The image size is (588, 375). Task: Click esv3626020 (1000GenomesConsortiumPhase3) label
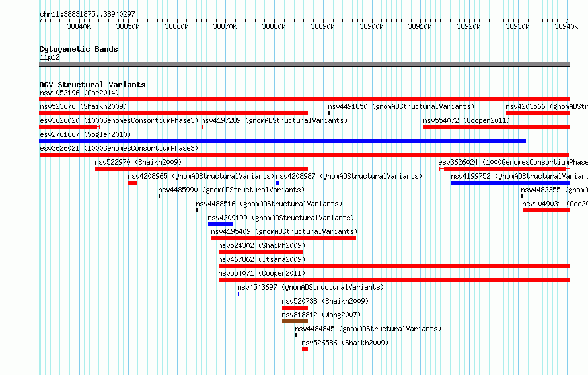[119, 120]
